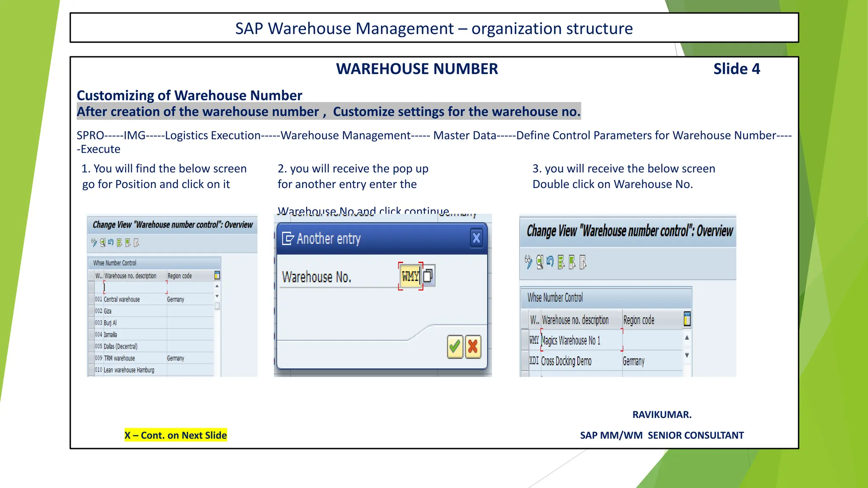
Task: Click the 'TRM warehouse' description cell
Action: [x=135, y=358]
